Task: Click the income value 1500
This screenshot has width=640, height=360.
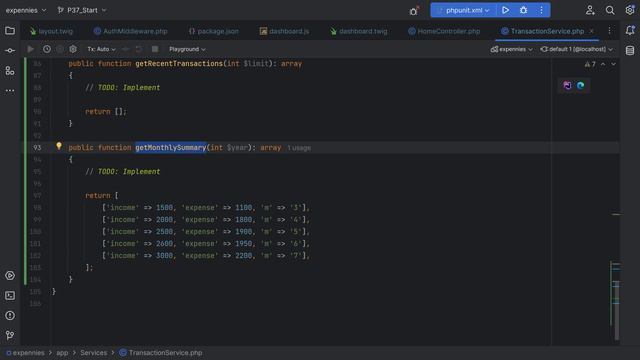Action: tap(164, 208)
